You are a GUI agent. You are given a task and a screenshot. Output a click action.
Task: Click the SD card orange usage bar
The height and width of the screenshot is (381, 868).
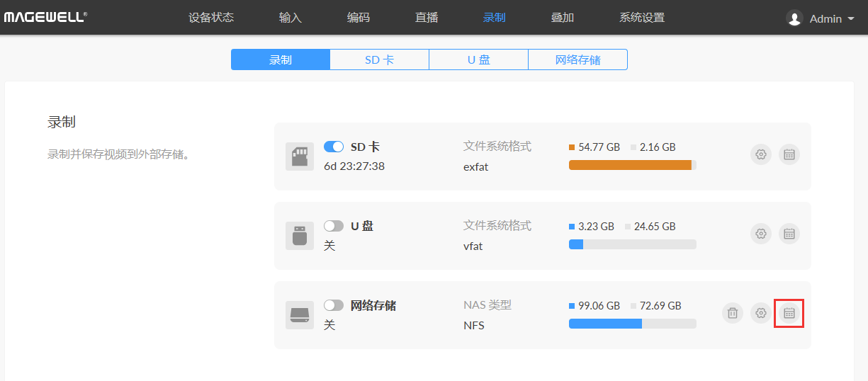[630, 165]
